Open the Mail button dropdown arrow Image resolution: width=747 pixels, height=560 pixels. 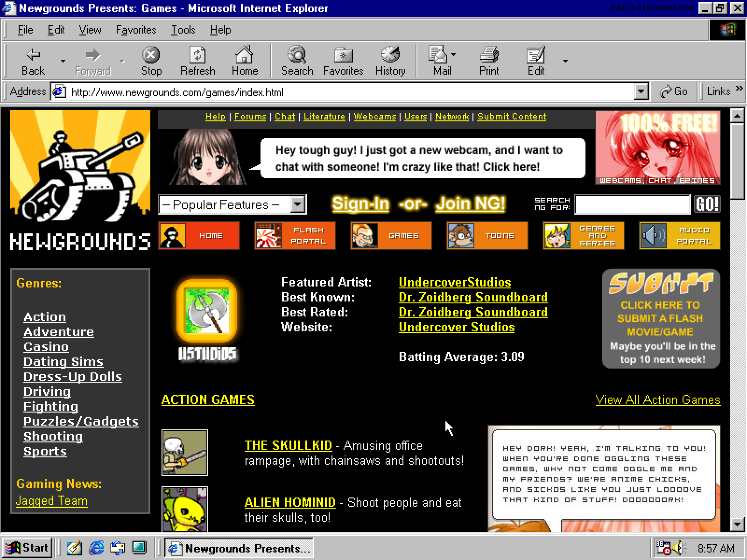pyautogui.click(x=453, y=55)
